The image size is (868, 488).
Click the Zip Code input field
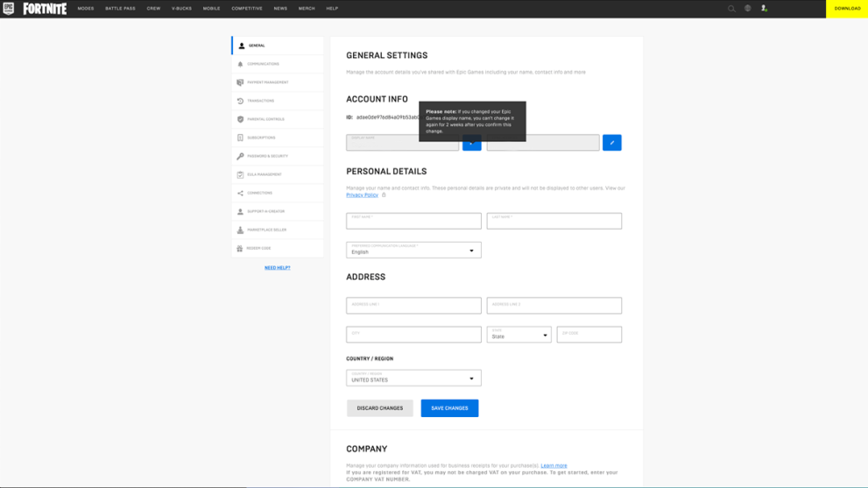(x=589, y=335)
